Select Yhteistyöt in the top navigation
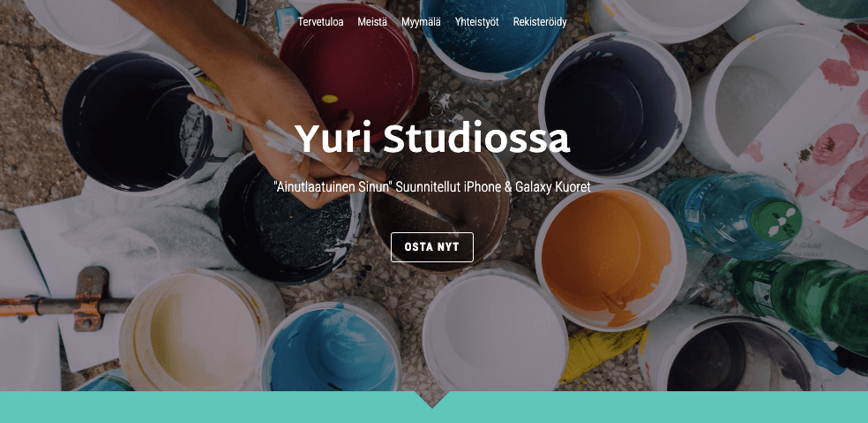Screen dimensions: 868x423 (476, 22)
